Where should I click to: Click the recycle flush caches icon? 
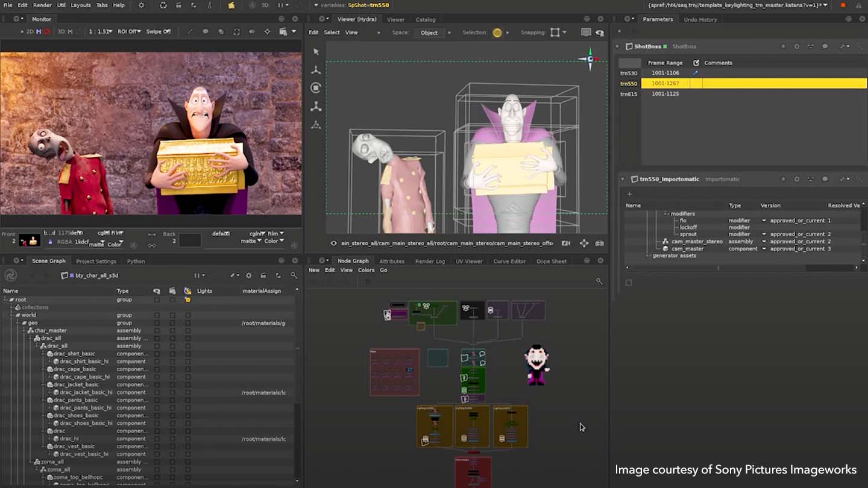(163, 5)
